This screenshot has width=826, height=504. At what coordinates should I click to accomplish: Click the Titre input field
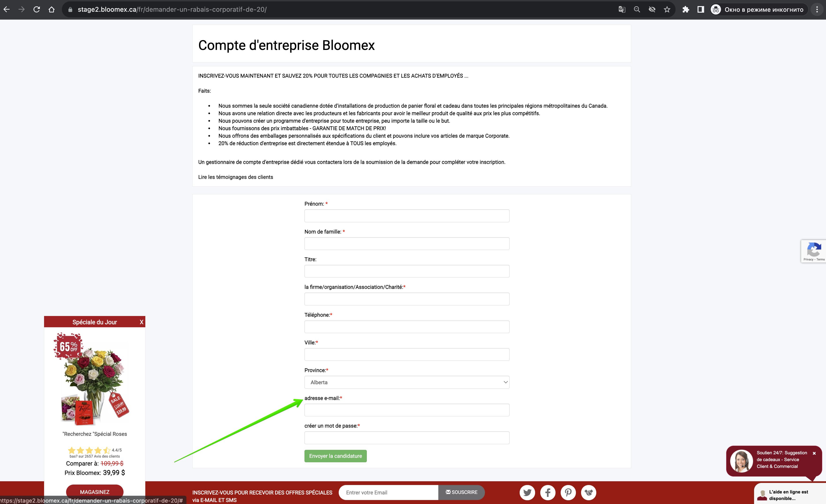[407, 271]
